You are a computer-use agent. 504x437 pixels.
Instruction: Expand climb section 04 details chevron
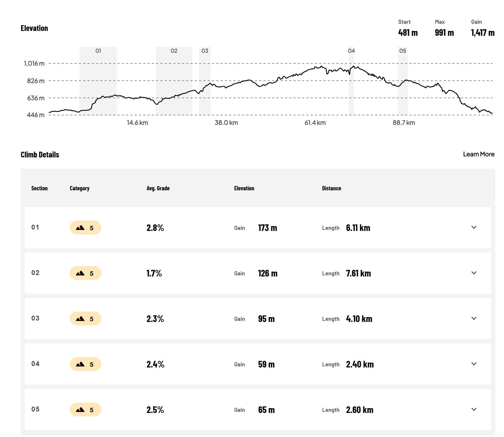point(474,364)
